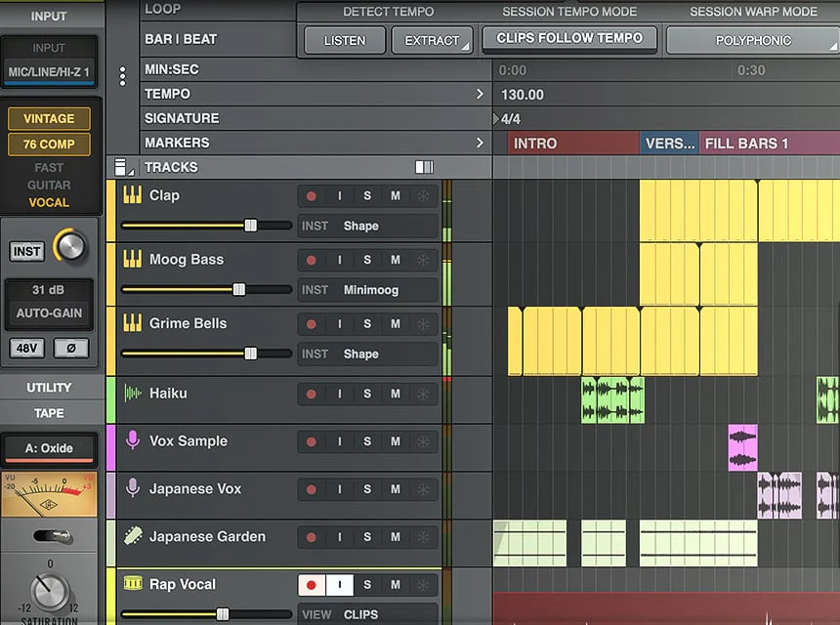The height and width of the screenshot is (625, 840).
Task: Click the freeze snowflake icon on Moog Bass
Action: [423, 260]
